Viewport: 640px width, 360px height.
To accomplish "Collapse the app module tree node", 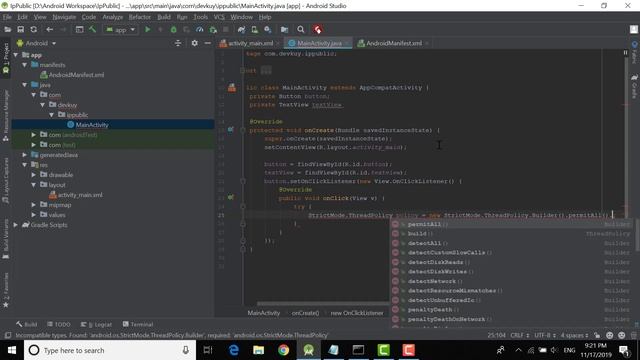I will point(16,55).
